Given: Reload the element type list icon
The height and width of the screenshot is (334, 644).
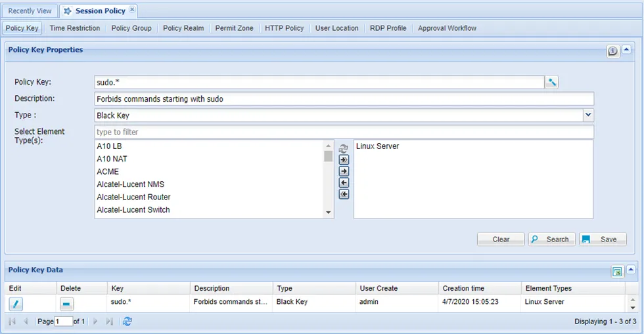Looking at the screenshot, I should tap(343, 148).
